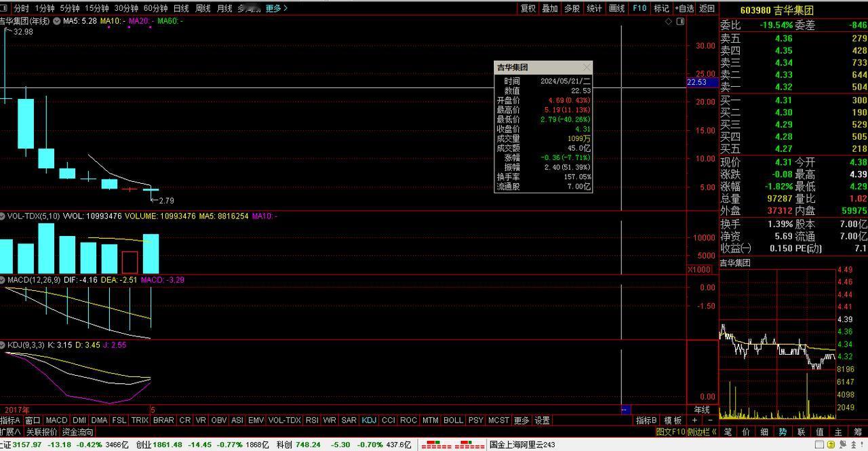Select the 主 main force tab
The width and height of the screenshot is (868, 451).
click(838, 432)
